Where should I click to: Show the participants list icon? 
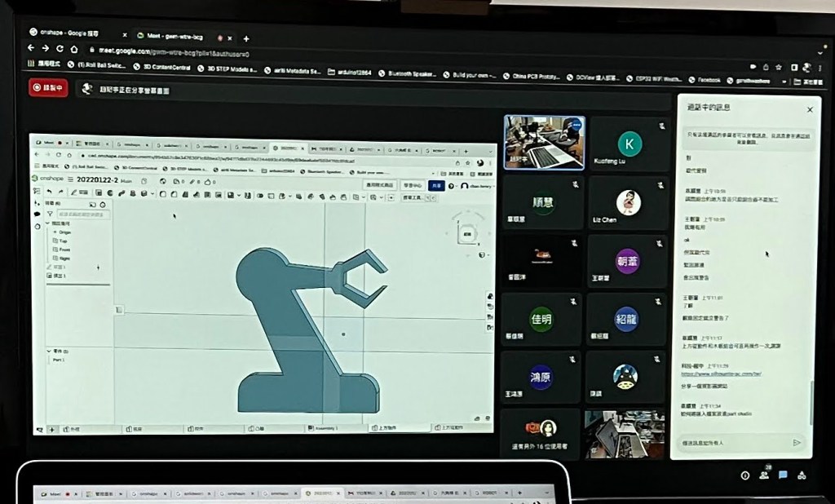pyautogui.click(x=764, y=475)
